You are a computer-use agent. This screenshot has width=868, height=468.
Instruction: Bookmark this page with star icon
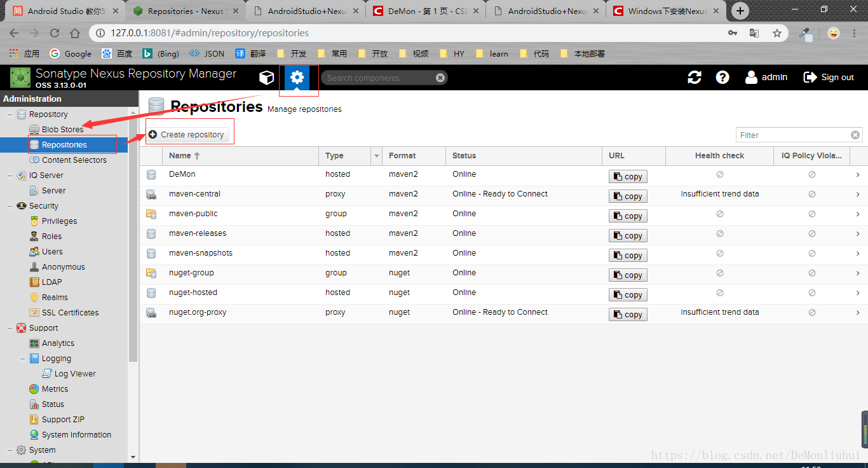tap(776, 33)
